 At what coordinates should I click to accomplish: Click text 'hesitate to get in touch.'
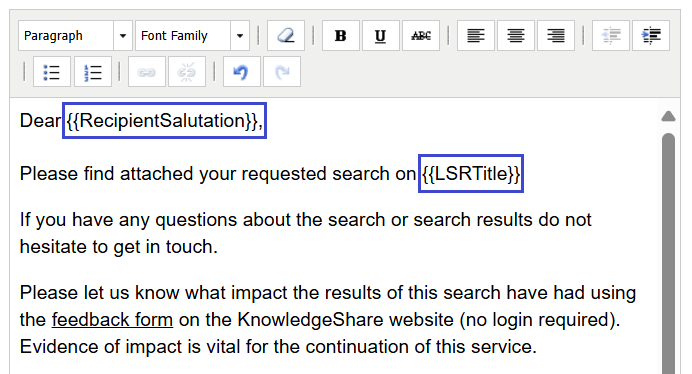click(x=119, y=247)
